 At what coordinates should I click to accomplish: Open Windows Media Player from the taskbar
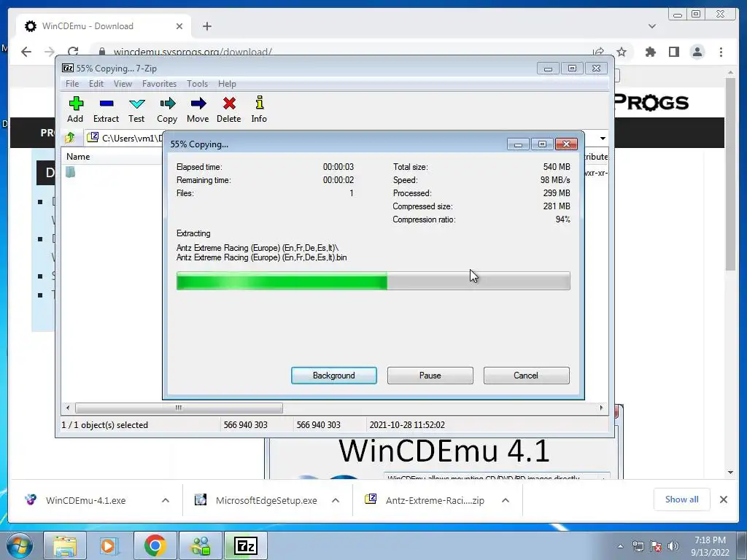click(x=108, y=545)
